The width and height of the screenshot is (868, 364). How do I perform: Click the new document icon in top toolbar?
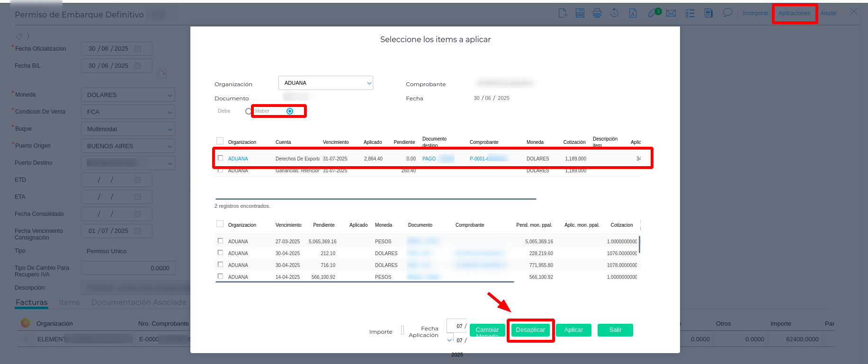(563, 13)
